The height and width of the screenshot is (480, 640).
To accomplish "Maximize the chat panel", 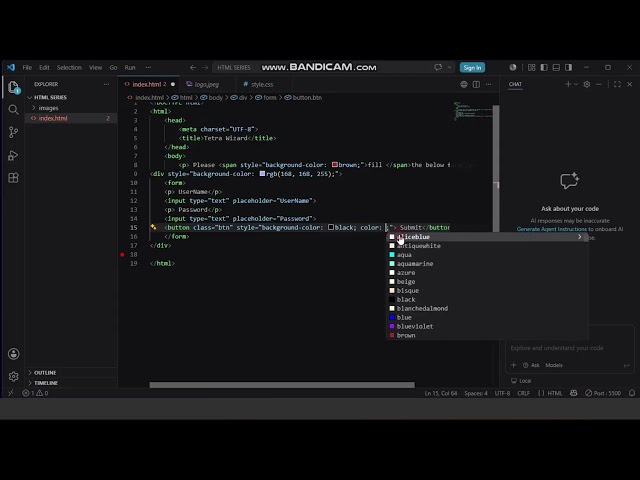I will (x=617, y=84).
